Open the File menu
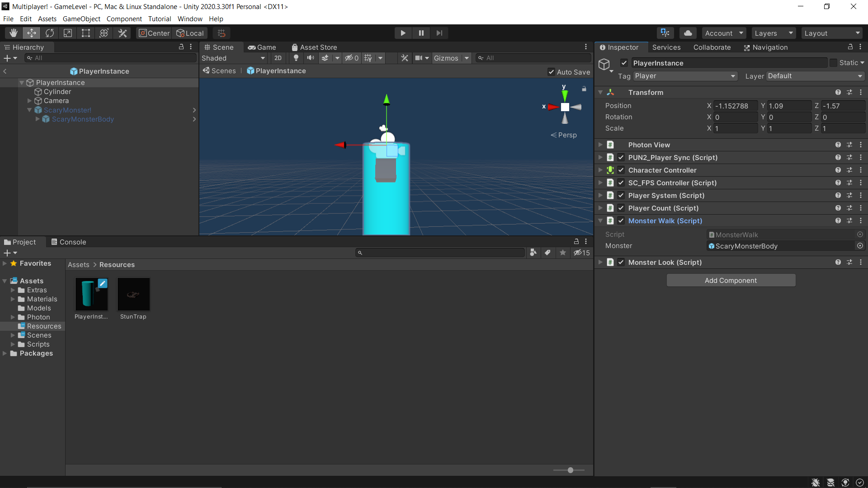 point(8,19)
